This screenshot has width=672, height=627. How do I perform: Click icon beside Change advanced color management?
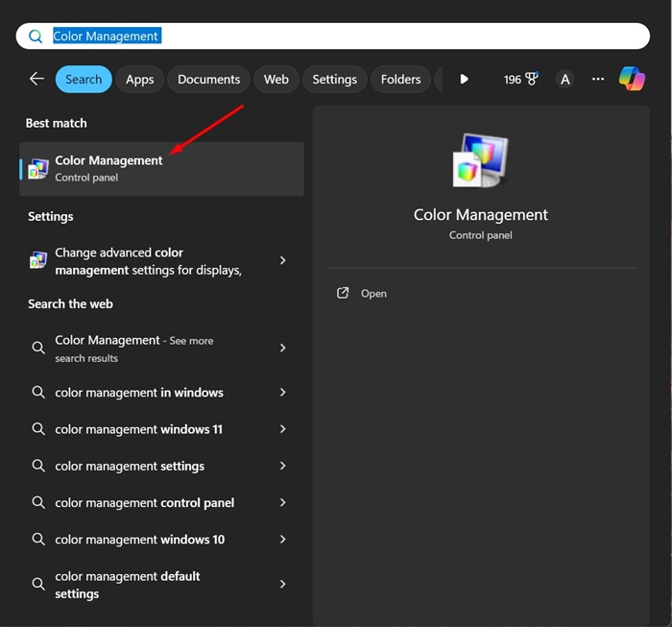click(x=38, y=260)
